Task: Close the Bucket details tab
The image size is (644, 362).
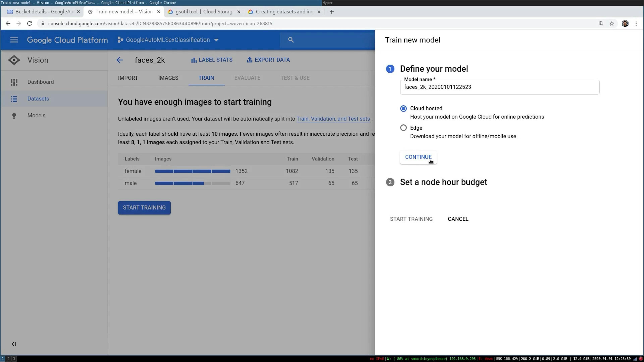Action: tap(78, 12)
